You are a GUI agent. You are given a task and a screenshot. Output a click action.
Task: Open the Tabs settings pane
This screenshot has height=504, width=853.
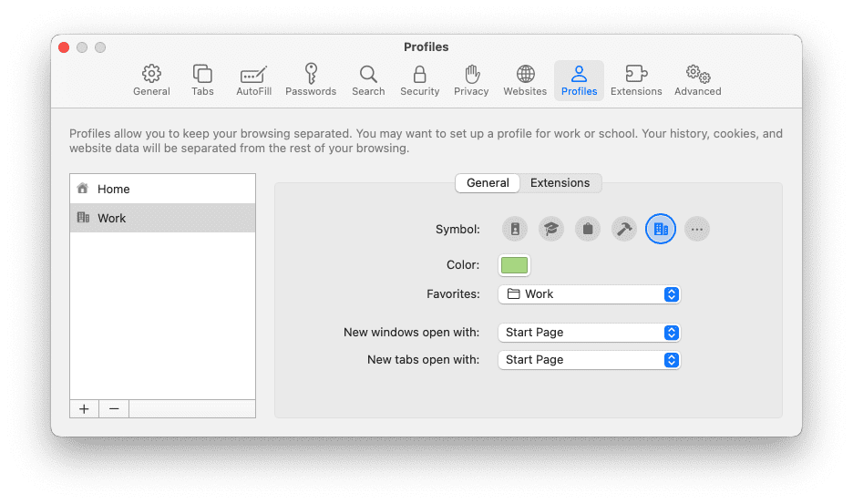click(x=202, y=80)
